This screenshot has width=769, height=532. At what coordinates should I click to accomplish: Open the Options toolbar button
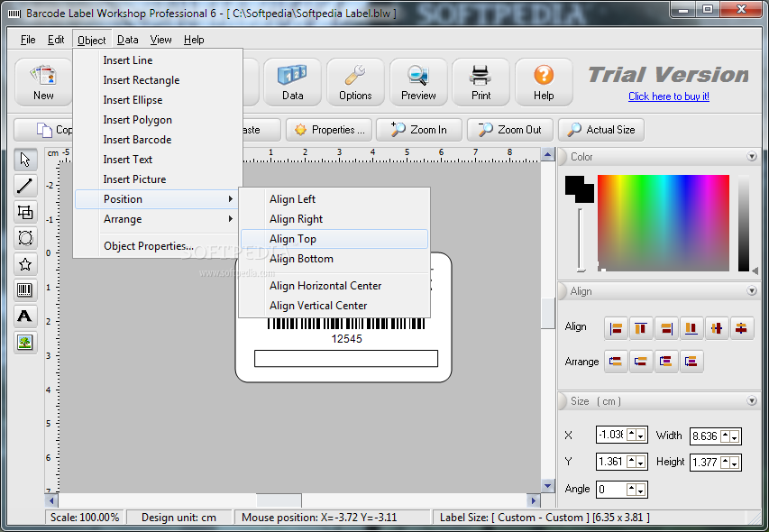tap(355, 82)
